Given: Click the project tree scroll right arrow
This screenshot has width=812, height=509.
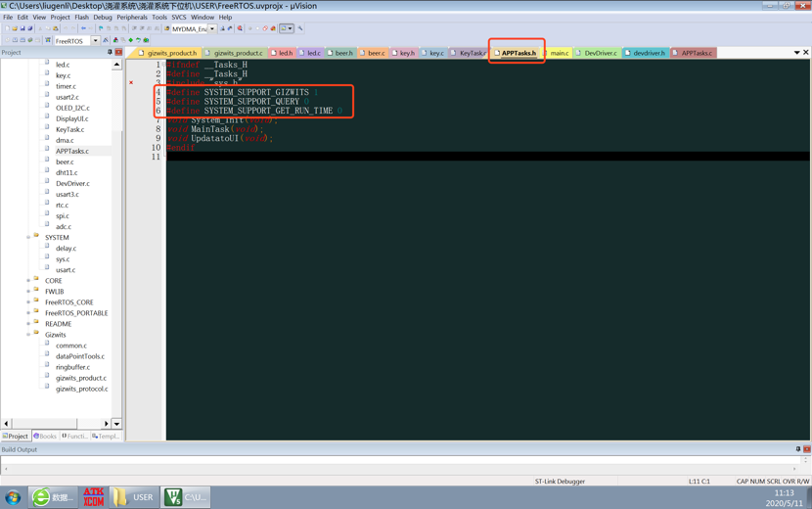Looking at the screenshot, I should (107, 424).
